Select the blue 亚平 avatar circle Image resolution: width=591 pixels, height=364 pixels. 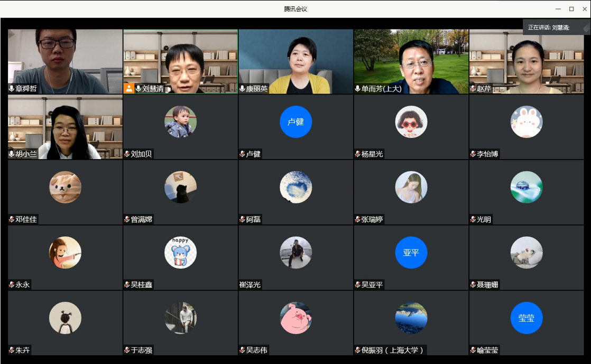(x=411, y=253)
